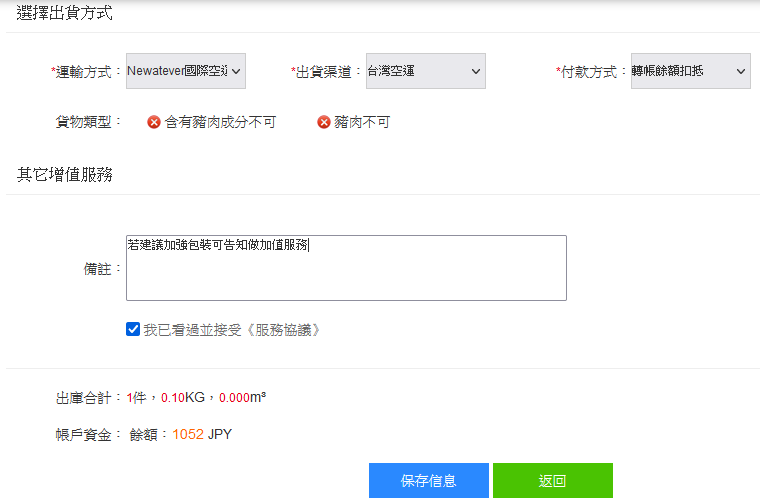Click inside the 備註 remarks text box
The height and width of the screenshot is (504, 760).
point(346,268)
